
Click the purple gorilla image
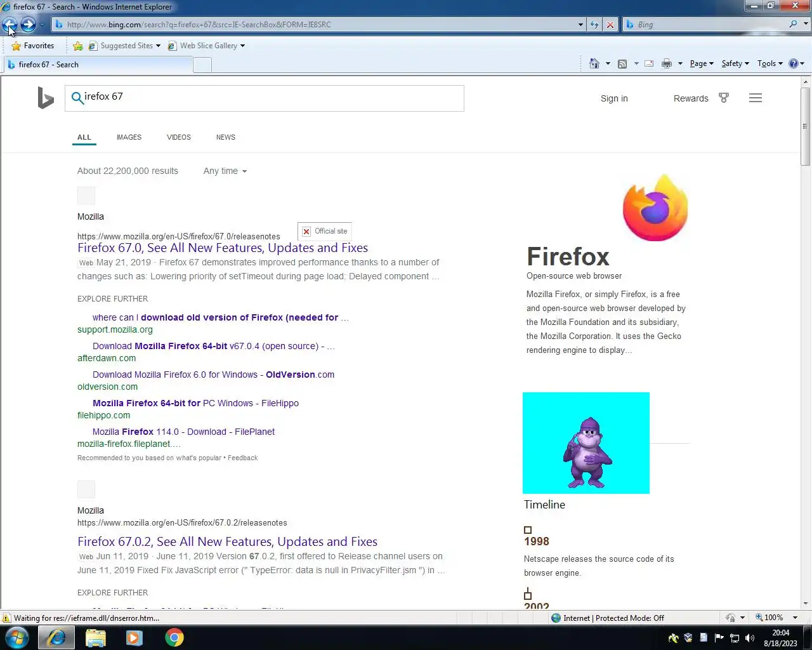tap(586, 443)
